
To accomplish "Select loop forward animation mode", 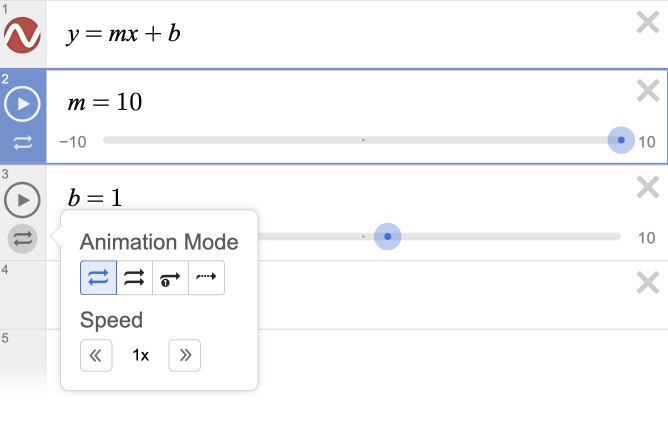I will click(x=134, y=277).
